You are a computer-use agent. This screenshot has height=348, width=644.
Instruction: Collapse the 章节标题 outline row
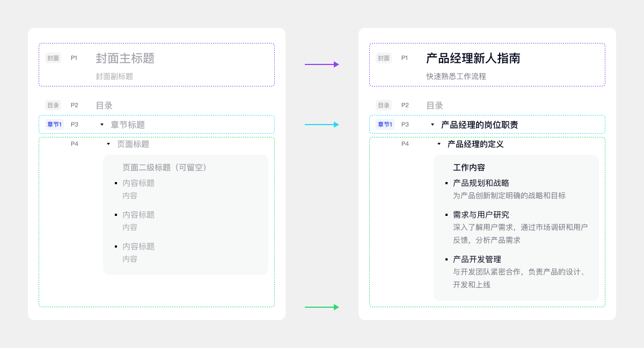coord(102,125)
